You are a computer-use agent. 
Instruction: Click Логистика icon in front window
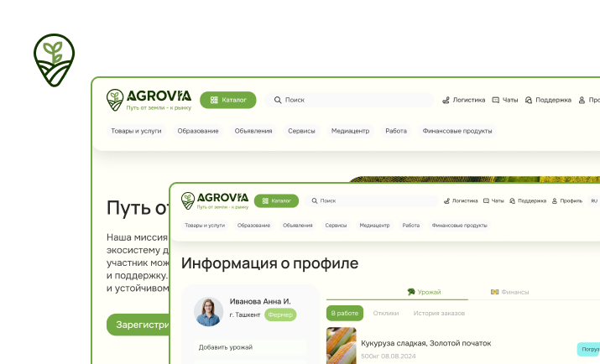446,200
